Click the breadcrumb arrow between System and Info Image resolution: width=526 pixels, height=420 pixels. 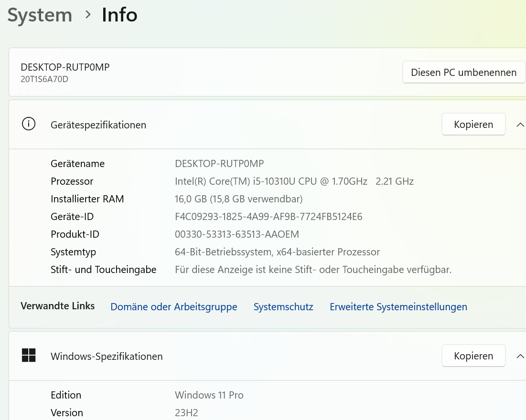click(88, 14)
